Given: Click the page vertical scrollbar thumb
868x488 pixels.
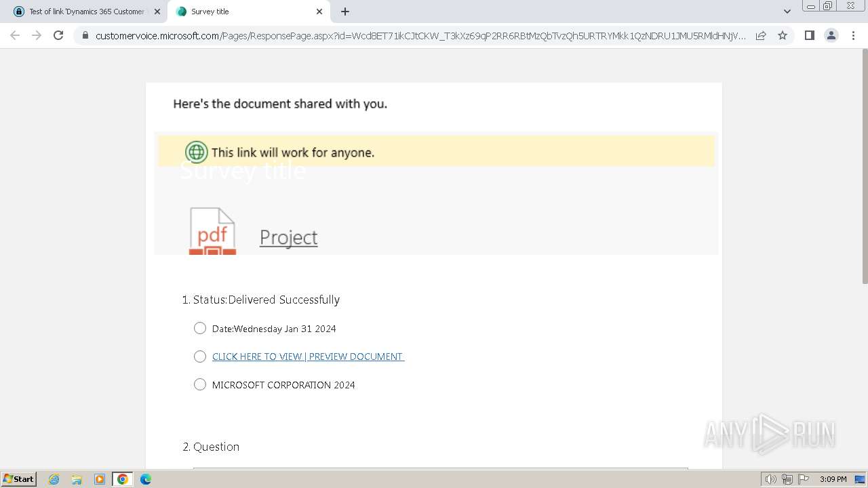Looking at the screenshot, I should pyautogui.click(x=864, y=167).
